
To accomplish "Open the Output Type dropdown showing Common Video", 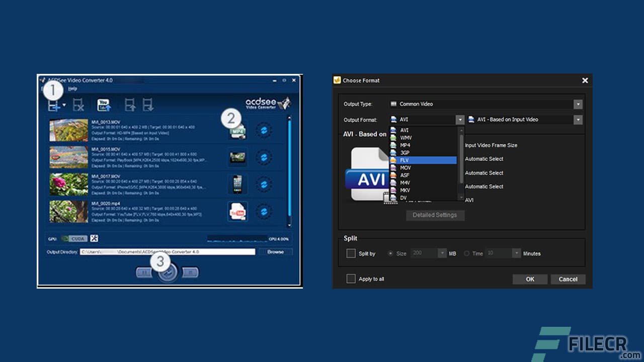I will [577, 104].
